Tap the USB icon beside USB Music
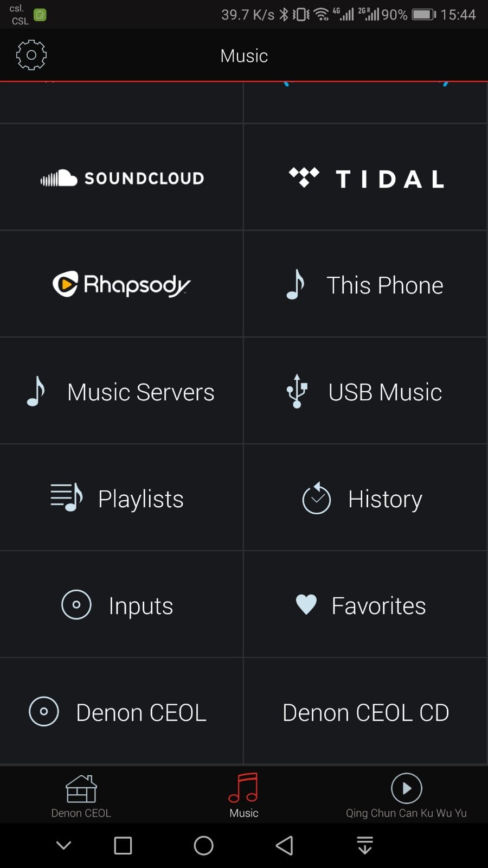488x868 pixels. click(x=297, y=391)
